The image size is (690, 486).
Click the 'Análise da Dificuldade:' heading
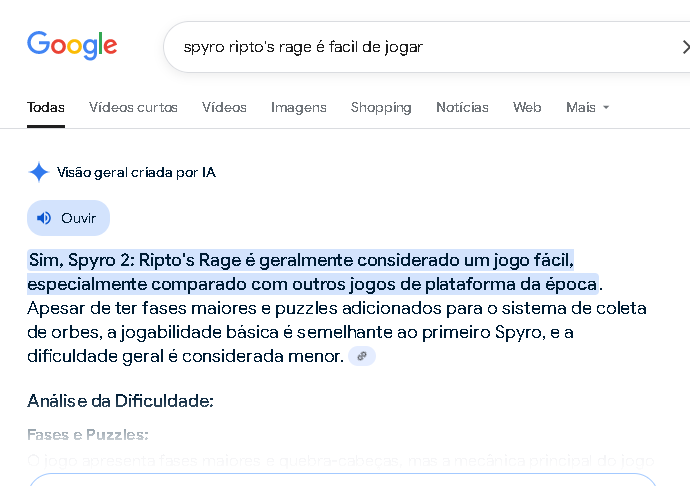[x=120, y=401]
